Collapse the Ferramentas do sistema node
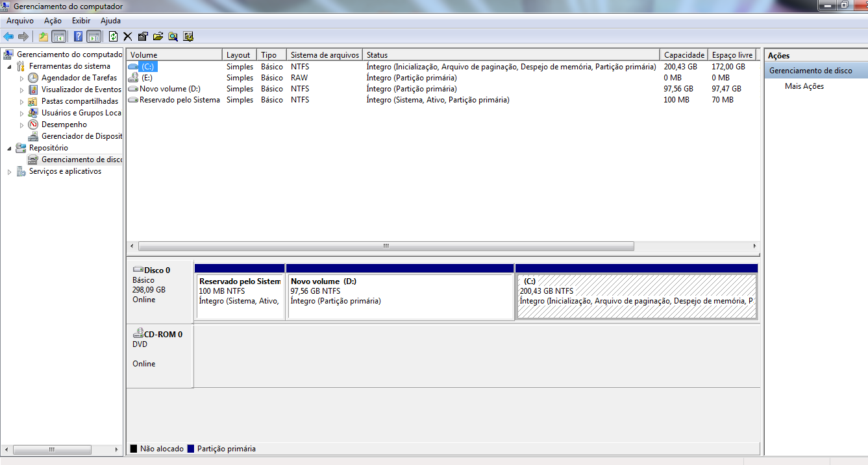Viewport: 868px width, 465px height. pyautogui.click(x=9, y=66)
